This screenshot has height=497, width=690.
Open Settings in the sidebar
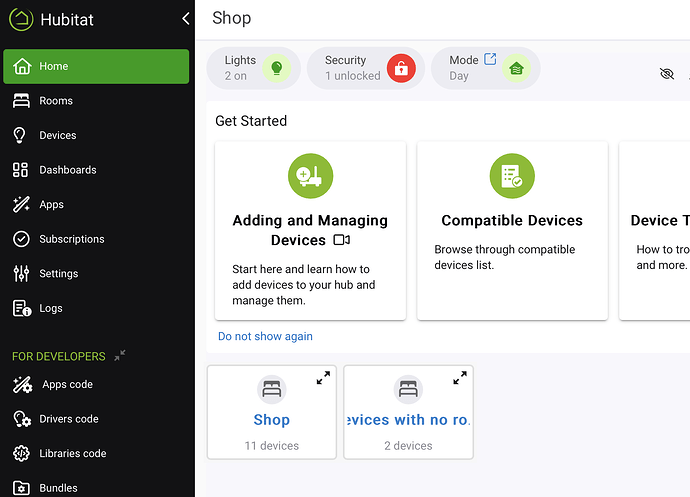coord(96,273)
